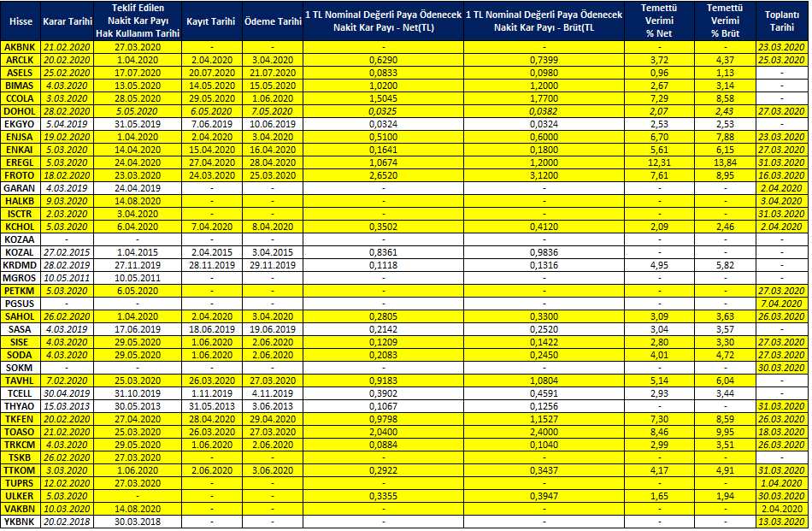Select TCELL record date 1.11.2019
Image resolution: width=812 pixels, height=531 pixels.
pyautogui.click(x=212, y=393)
